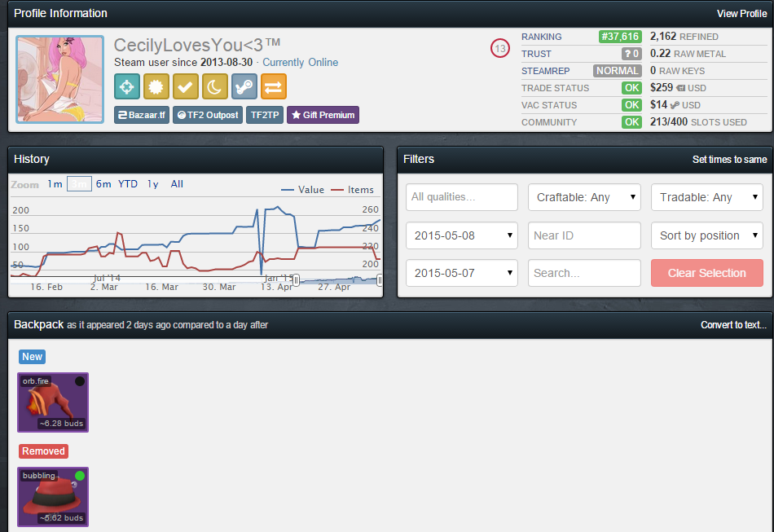The image size is (774, 532).
Task: Click the yellow sunburst badge icon
Action: pos(156,87)
